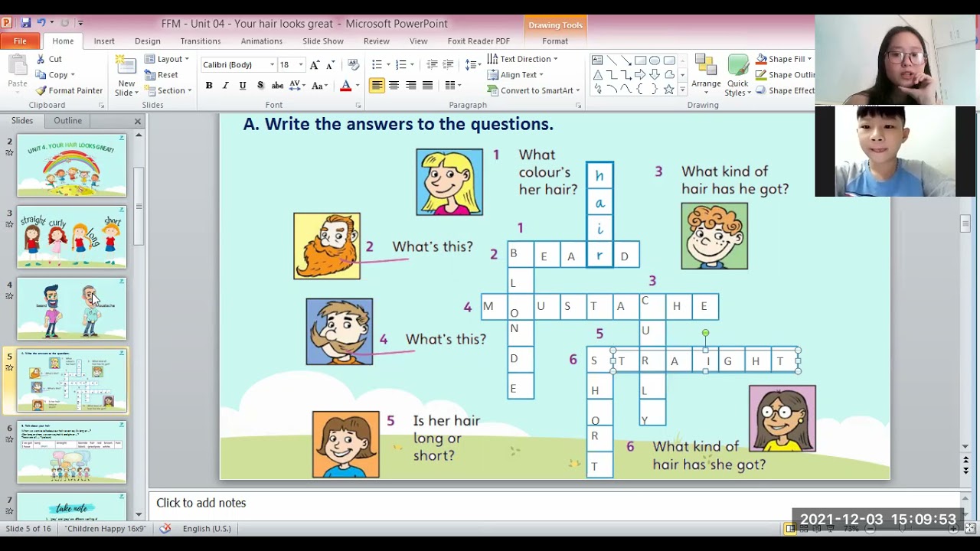
Task: Click the Increase List Level icon
Action: 449,65
